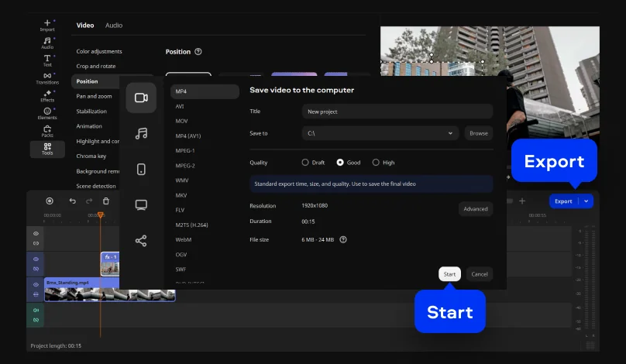626x364 pixels.
Task: Click the share/upload online icon
Action: click(x=141, y=241)
